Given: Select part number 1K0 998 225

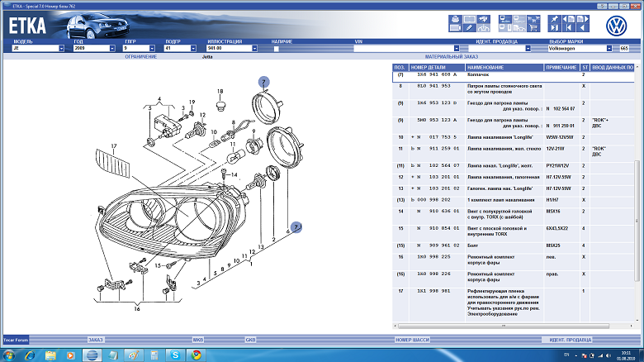Looking at the screenshot, I should tap(433, 257).
